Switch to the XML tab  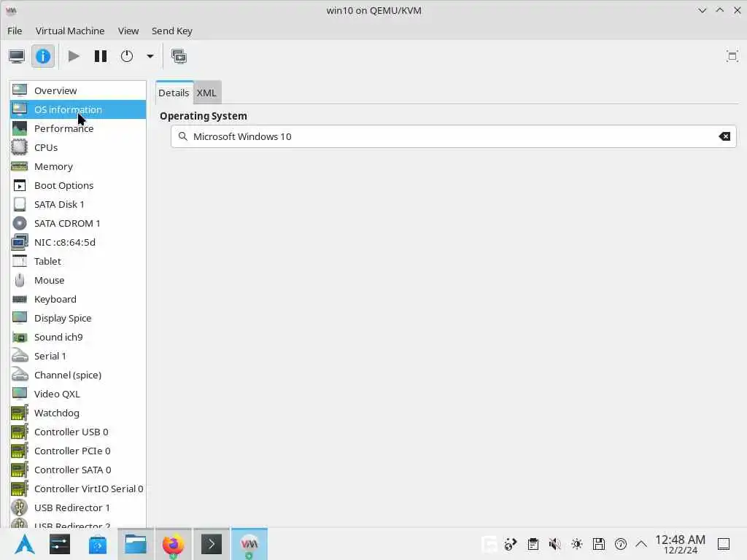(206, 93)
